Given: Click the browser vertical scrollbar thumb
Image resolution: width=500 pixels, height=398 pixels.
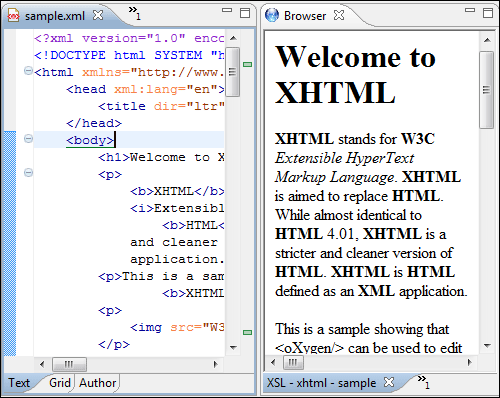Looking at the screenshot, I should tap(487, 90).
